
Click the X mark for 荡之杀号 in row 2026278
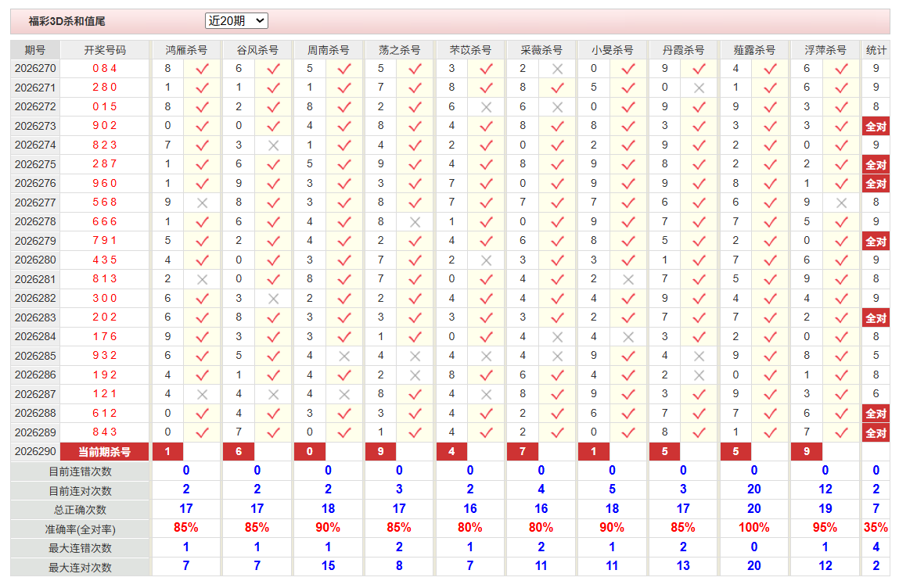[415, 222]
